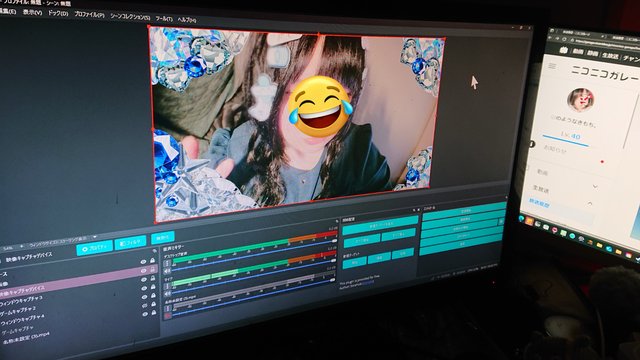Screen dimensions: 640x360
Task: Lock the ウィンドウキャプチャ 4 source
Action: pyautogui.click(x=153, y=296)
